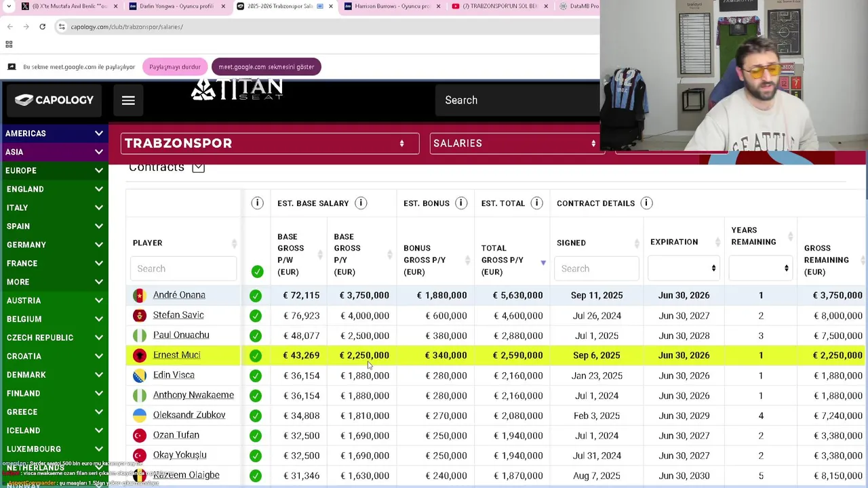Sort by Base Gross P/Y column arrows
The image size is (868, 488).
coord(389,255)
